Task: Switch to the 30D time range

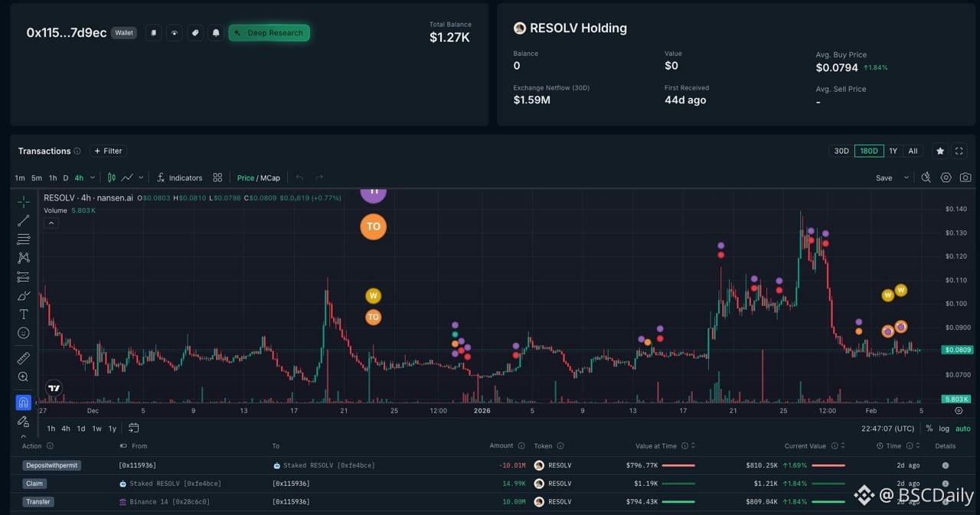Action: click(841, 151)
